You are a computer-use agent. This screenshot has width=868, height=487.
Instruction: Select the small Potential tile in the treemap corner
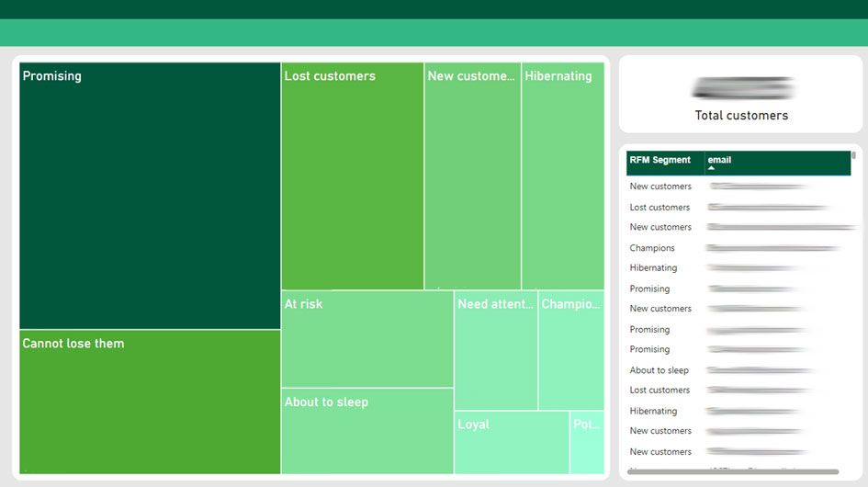pos(586,443)
